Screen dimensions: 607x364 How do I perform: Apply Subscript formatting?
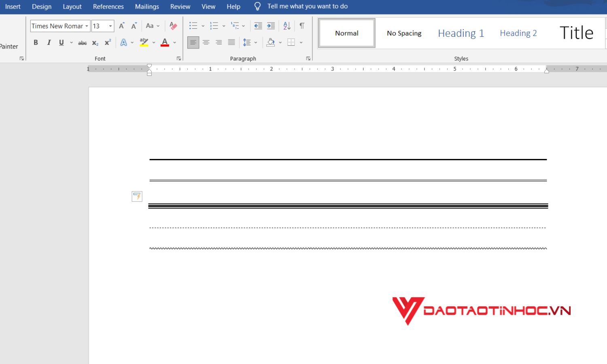[x=95, y=42]
